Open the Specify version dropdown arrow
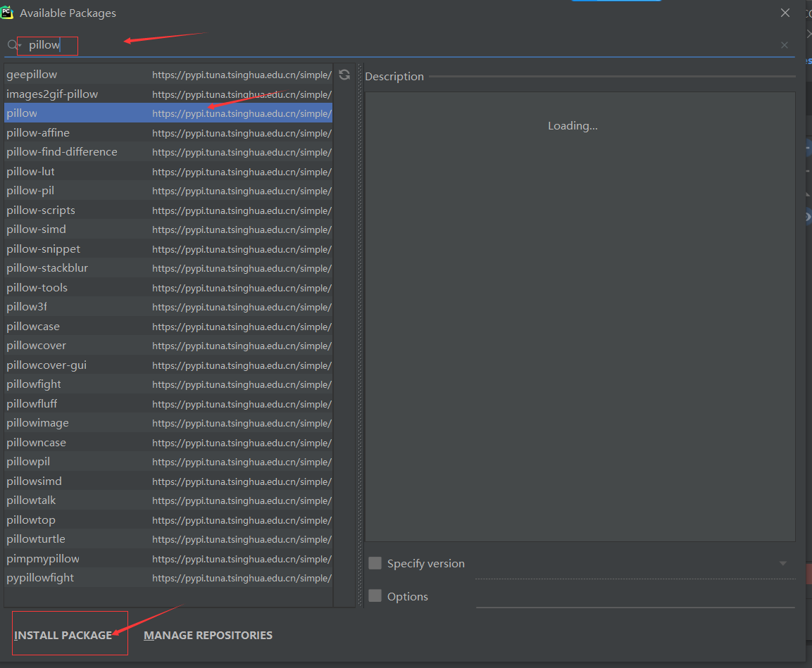The height and width of the screenshot is (668, 812). [x=783, y=563]
